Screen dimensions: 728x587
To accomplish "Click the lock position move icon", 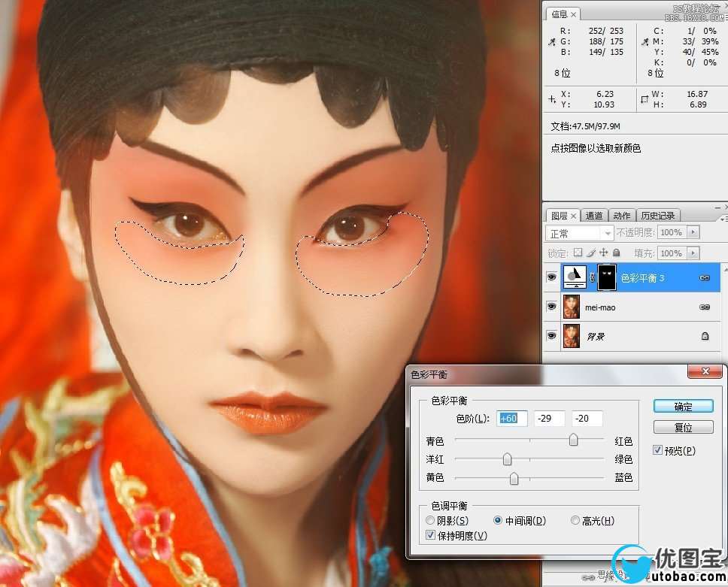I will (x=604, y=253).
